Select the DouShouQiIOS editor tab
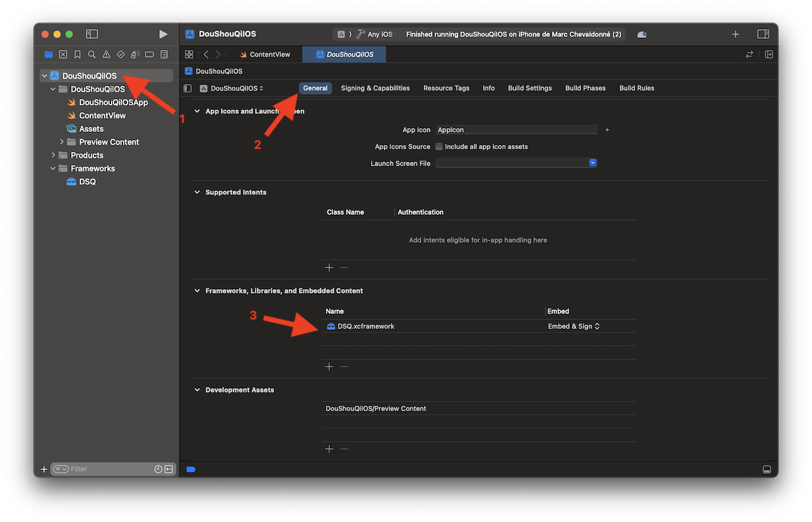 tap(344, 55)
